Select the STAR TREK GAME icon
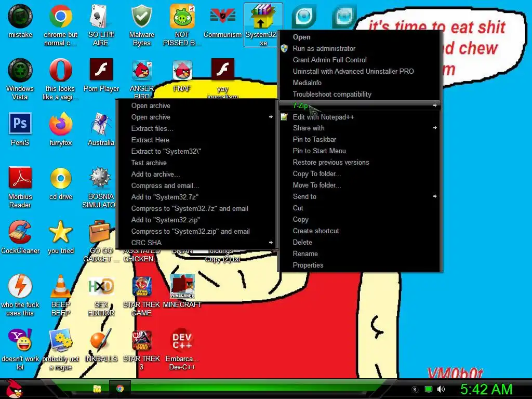Viewport: 532px width, 399px height. tap(141, 286)
